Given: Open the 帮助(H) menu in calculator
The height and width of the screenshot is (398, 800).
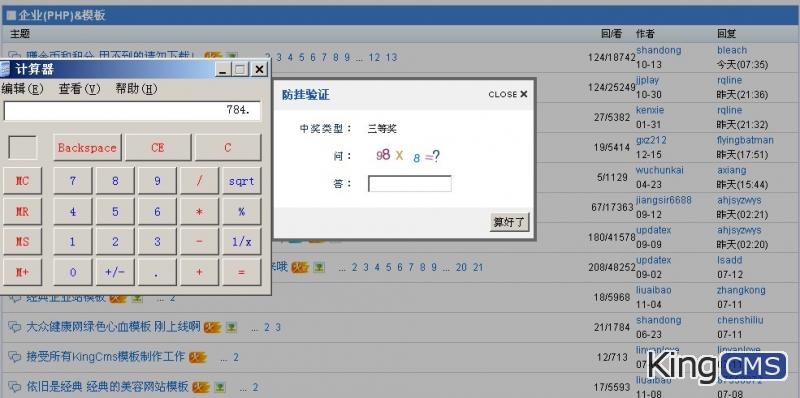Looking at the screenshot, I should (136, 89).
